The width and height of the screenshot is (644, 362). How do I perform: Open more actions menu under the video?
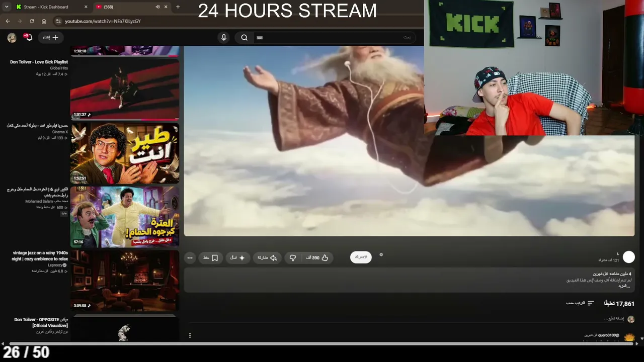190,258
